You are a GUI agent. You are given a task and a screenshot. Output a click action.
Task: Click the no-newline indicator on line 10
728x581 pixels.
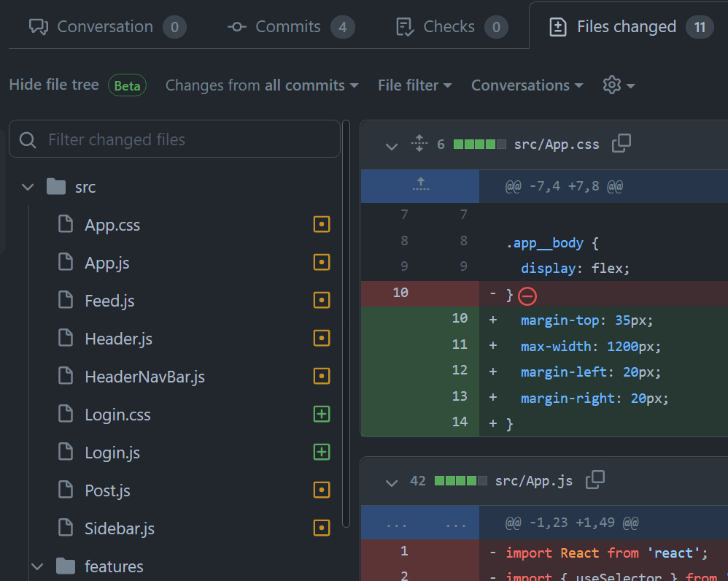(x=527, y=296)
